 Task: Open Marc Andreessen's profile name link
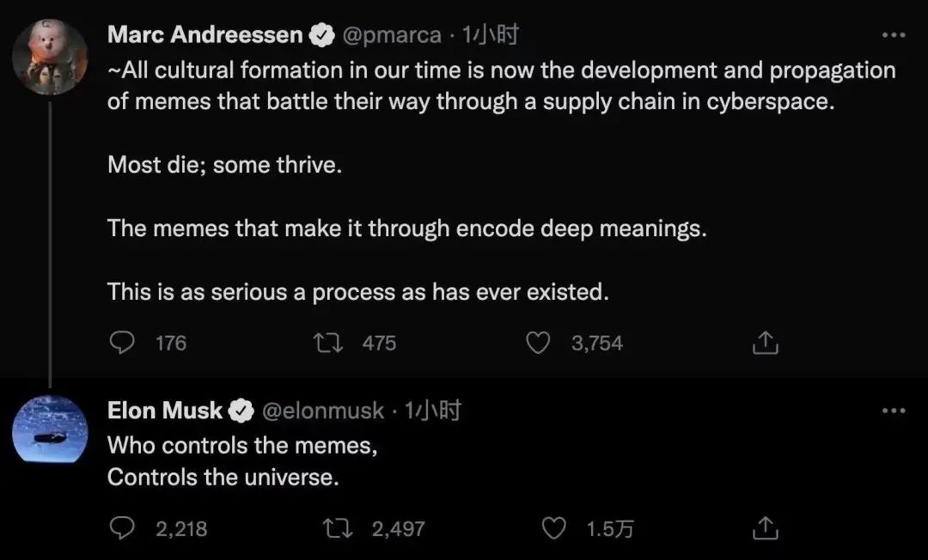pyautogui.click(x=205, y=35)
